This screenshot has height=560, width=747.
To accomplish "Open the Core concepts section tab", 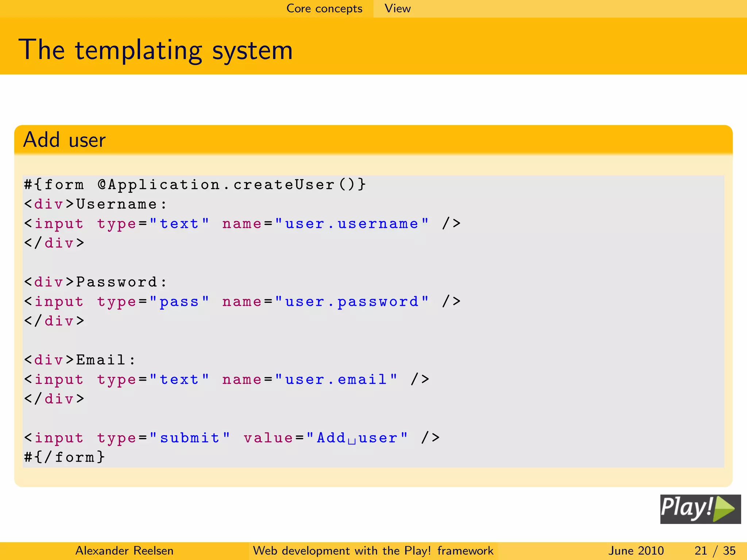I will coord(324,8).
